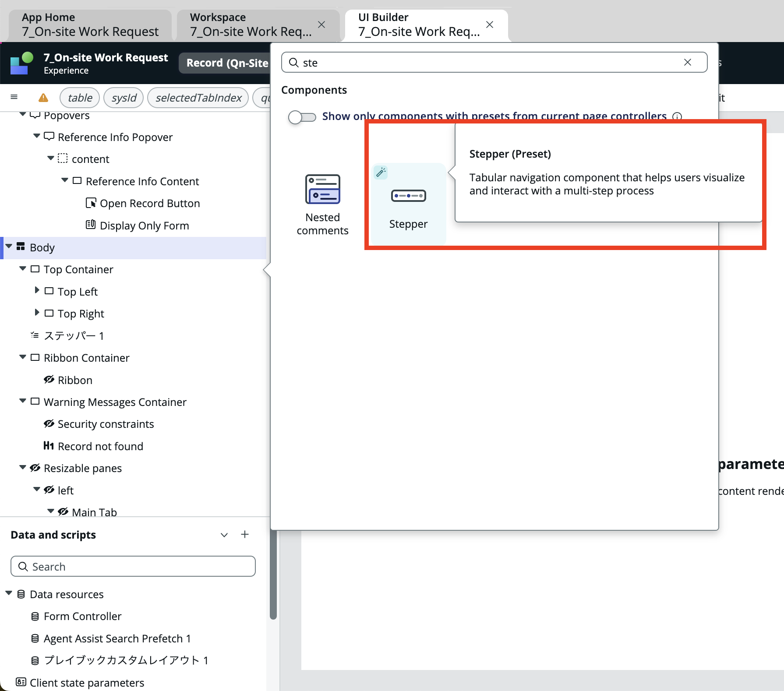Expand the Top Left container
The height and width of the screenshot is (691, 784).
click(37, 290)
